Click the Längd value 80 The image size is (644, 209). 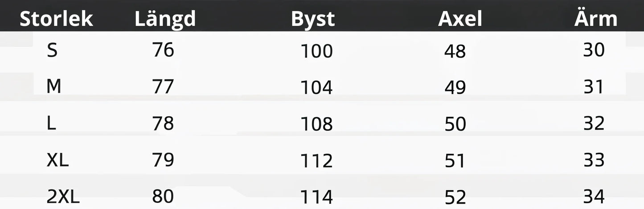163,196
